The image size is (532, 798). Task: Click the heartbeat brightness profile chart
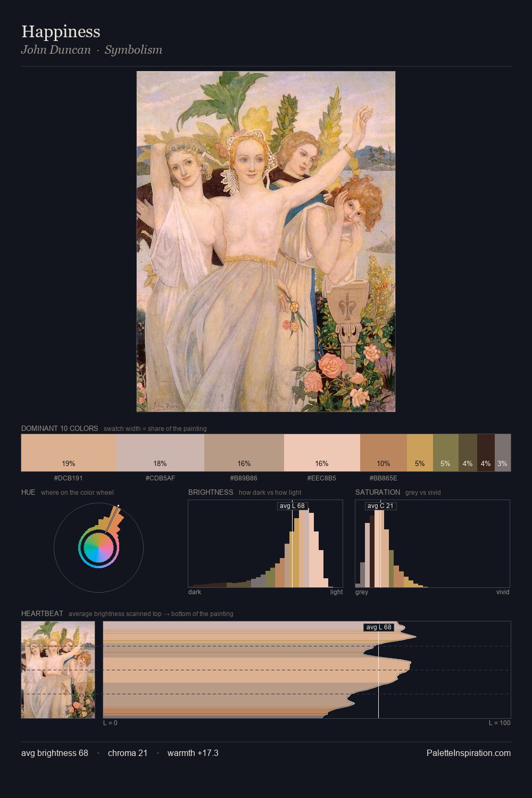pos(307,670)
